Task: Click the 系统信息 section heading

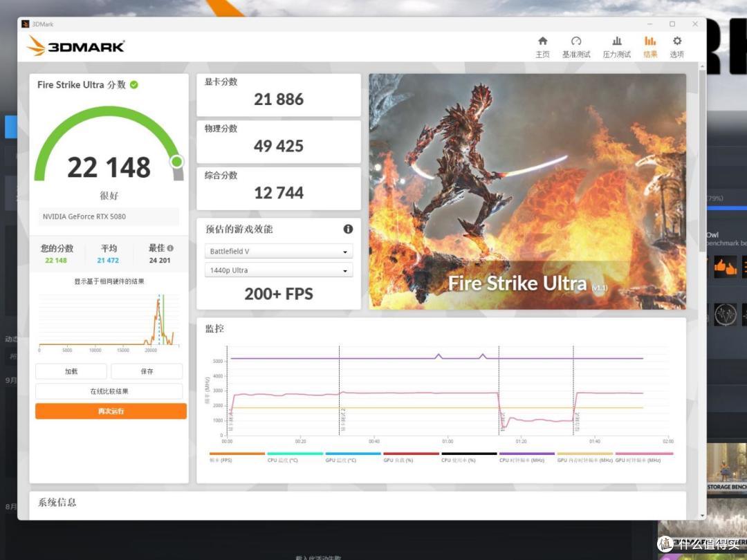Action: click(57, 503)
